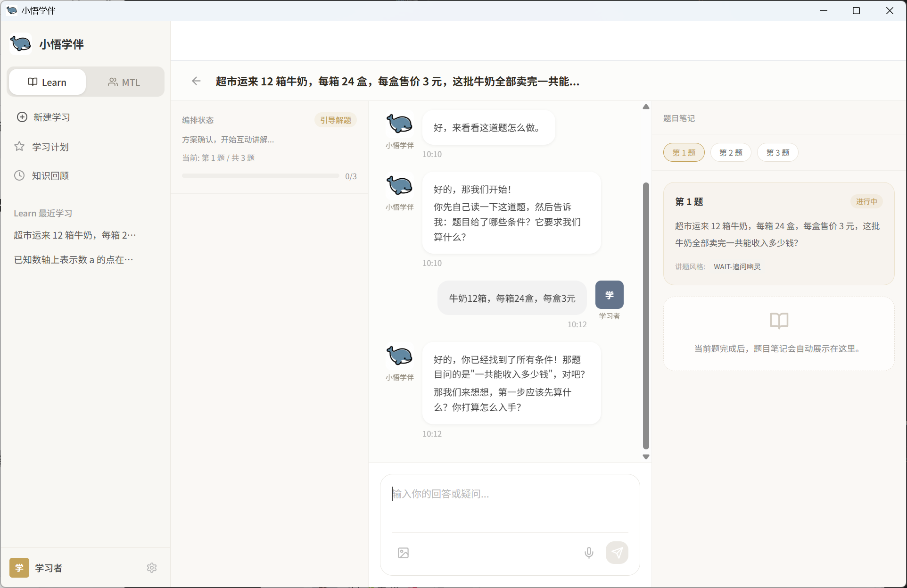The width and height of the screenshot is (907, 588).
Task: Click the 编排状态 label
Action: tap(198, 120)
